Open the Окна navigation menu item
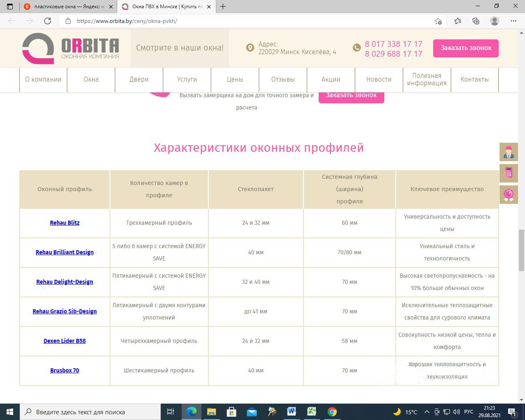The height and width of the screenshot is (420, 525). point(91,80)
